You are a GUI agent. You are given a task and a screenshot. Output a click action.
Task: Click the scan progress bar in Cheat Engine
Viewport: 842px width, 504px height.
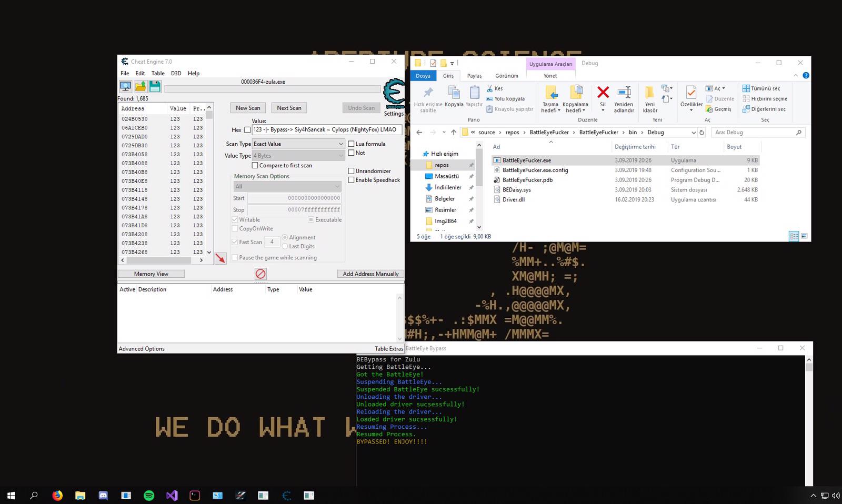pyautogui.click(x=273, y=89)
